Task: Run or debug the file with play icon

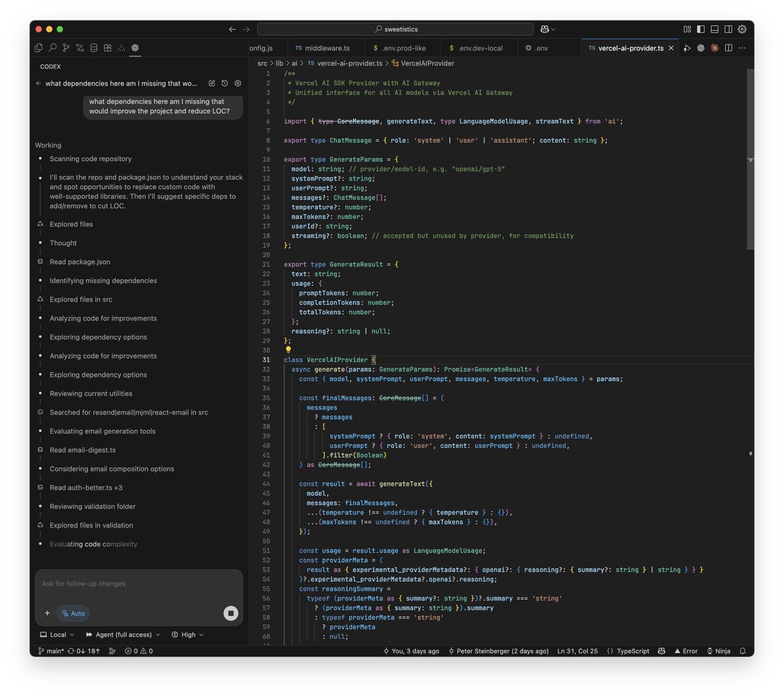Action: [x=687, y=48]
